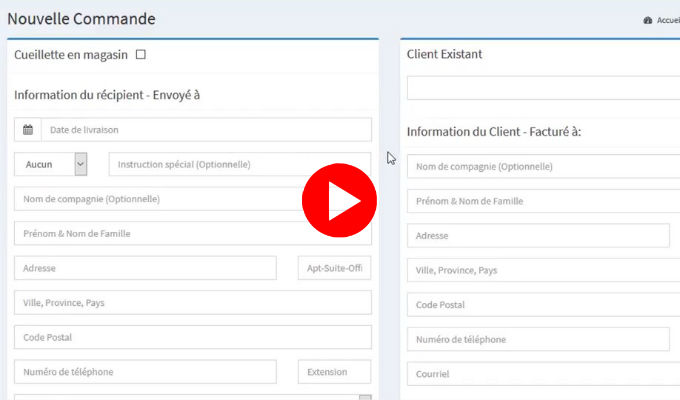Click the calendar icon beside Date de livraison
The height and width of the screenshot is (400, 680).
(x=28, y=130)
